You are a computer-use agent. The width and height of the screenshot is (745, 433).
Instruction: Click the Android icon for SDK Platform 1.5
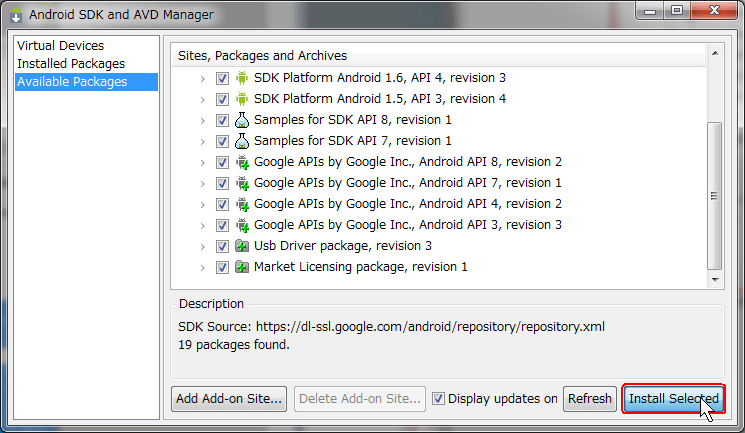(x=242, y=99)
